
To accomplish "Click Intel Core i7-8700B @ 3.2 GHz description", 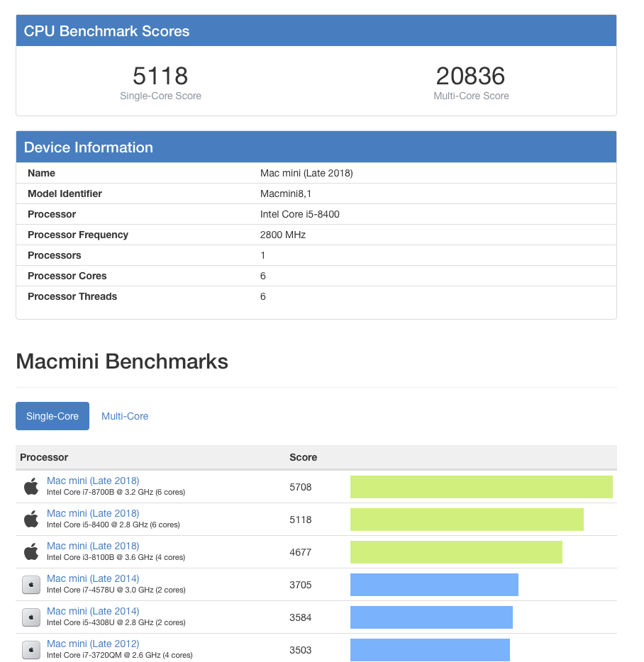I will (116, 492).
